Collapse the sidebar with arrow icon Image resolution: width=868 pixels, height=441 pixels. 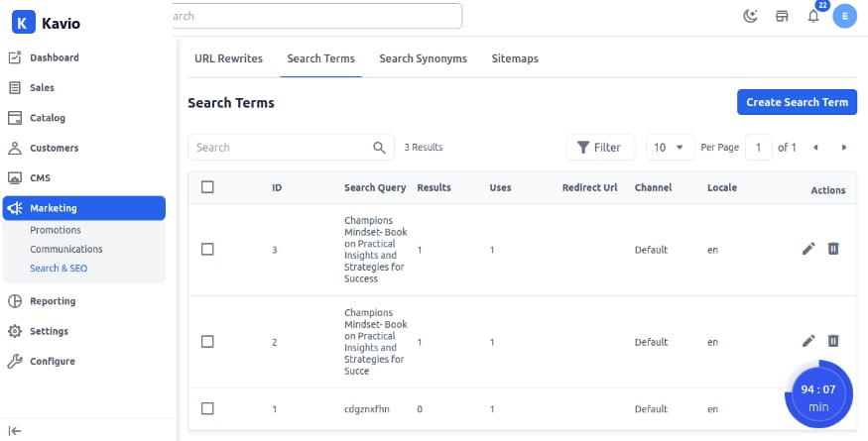pos(15,431)
